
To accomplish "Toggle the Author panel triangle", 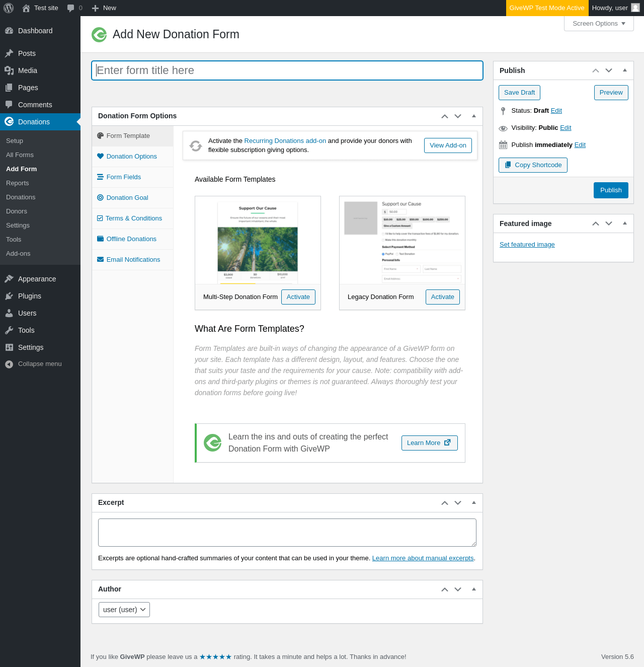I will point(474,589).
